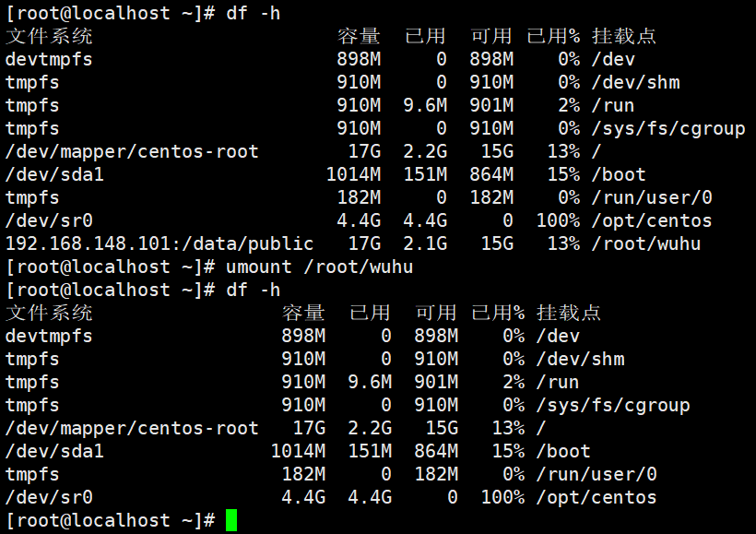756x534 pixels.
Task: Click the 容量 header in the listing after umount
Action: (303, 313)
